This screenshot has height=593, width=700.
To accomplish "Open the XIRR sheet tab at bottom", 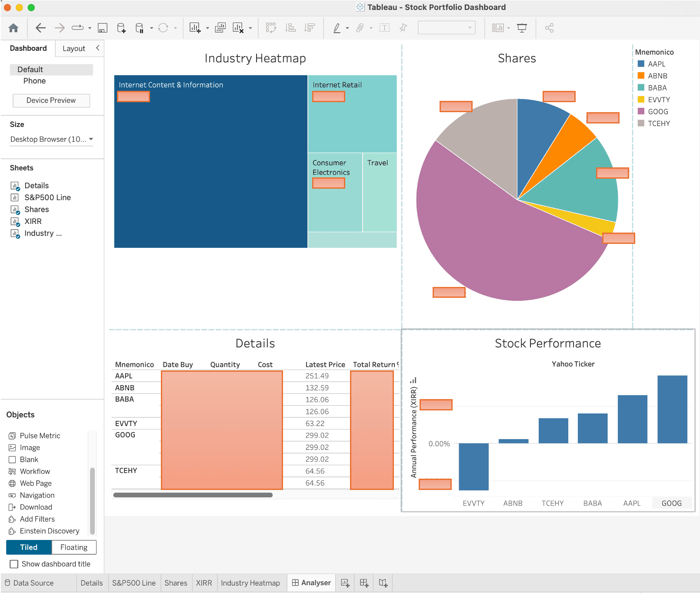I will (x=204, y=583).
